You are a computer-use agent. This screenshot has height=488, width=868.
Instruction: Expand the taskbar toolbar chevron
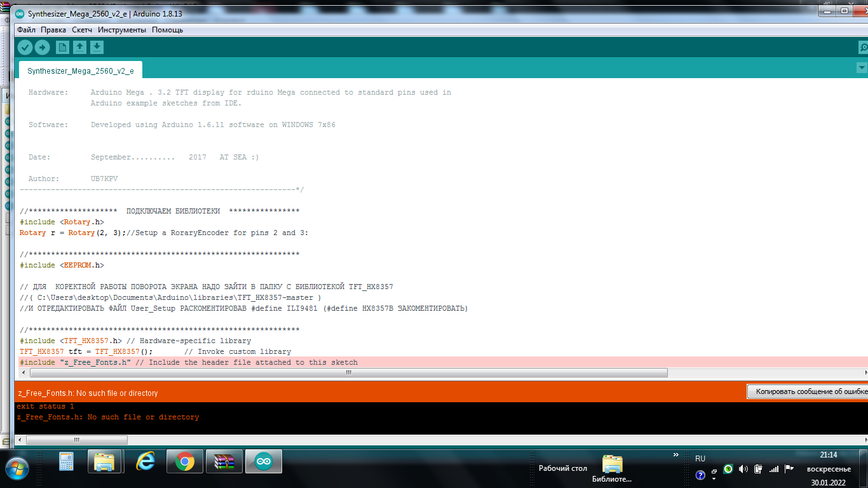[675, 455]
